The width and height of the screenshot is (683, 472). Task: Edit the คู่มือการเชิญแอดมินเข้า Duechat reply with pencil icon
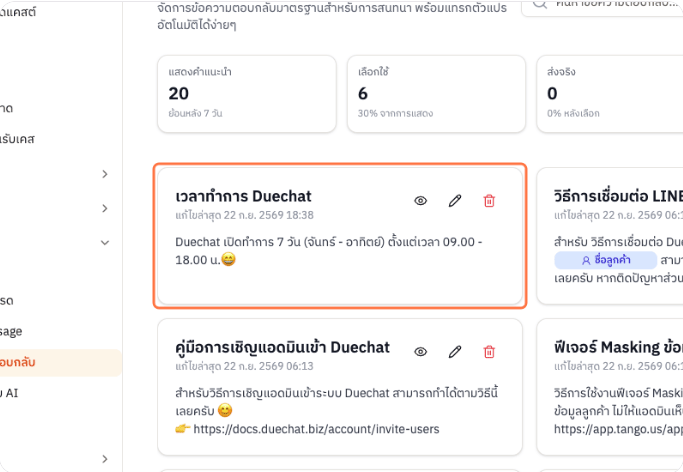(455, 352)
